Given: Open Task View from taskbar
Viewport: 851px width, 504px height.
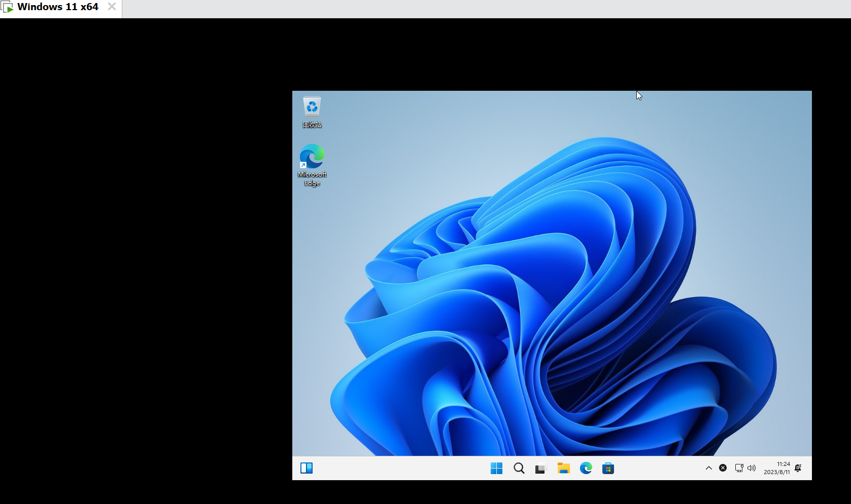Looking at the screenshot, I should coord(541,469).
